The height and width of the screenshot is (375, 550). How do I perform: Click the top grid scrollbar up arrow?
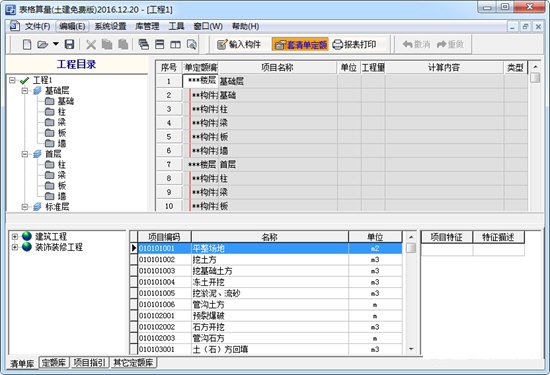pyautogui.click(x=535, y=67)
